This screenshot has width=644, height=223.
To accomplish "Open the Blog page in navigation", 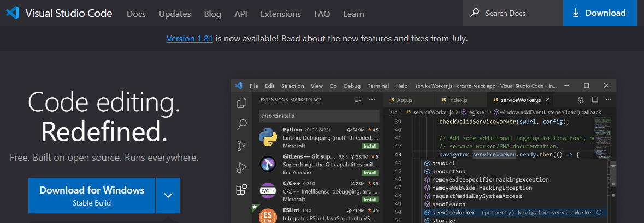I will 212,14.
